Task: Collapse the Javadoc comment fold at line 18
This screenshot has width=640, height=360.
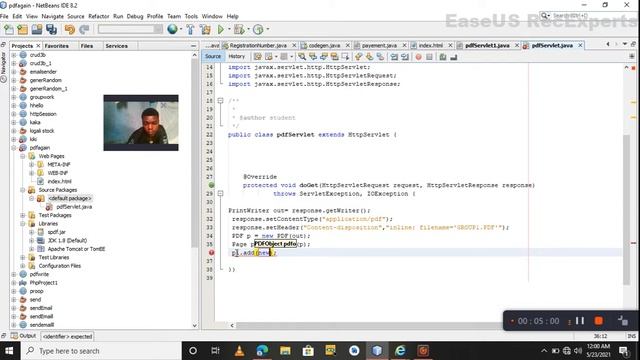Action: pyautogui.click(x=220, y=100)
